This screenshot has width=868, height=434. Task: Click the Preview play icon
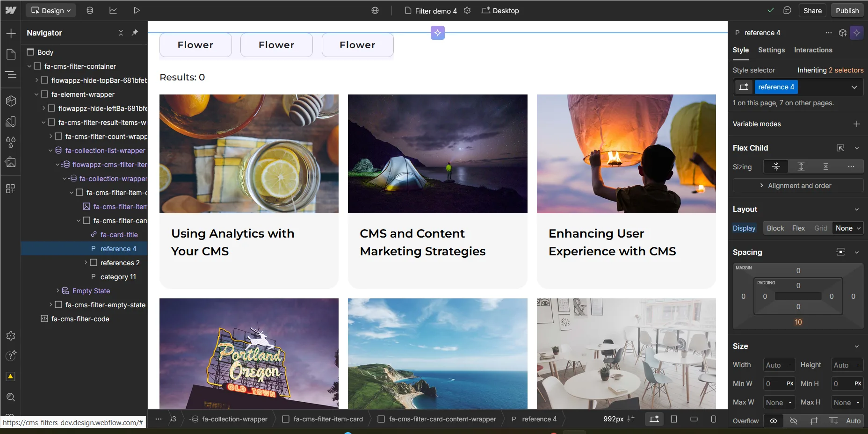pos(137,10)
